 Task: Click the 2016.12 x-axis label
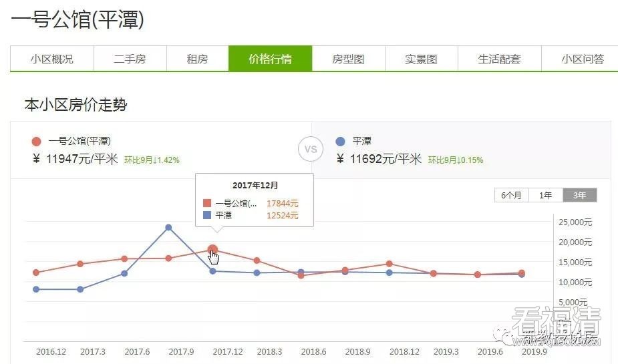pyautogui.click(x=51, y=352)
